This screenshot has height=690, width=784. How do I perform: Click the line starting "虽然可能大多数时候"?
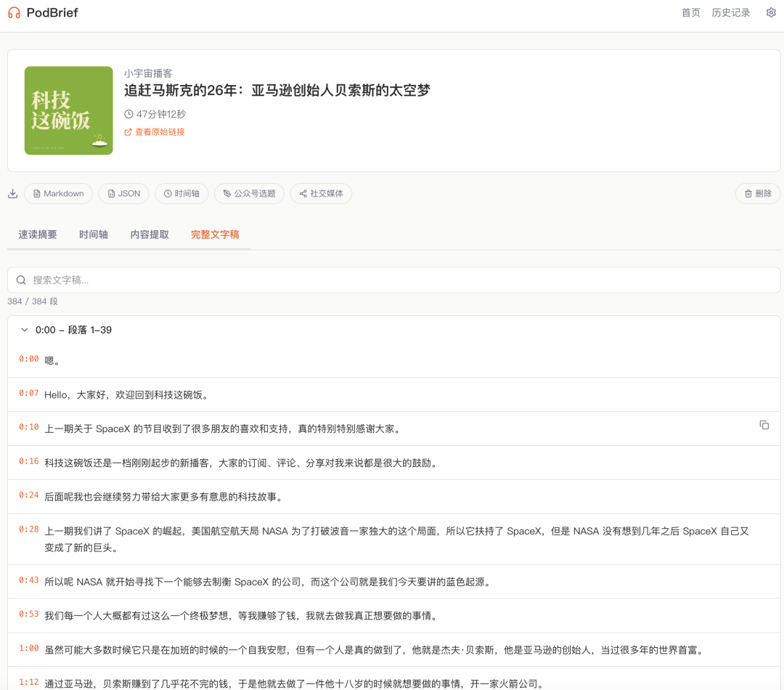tap(375, 650)
